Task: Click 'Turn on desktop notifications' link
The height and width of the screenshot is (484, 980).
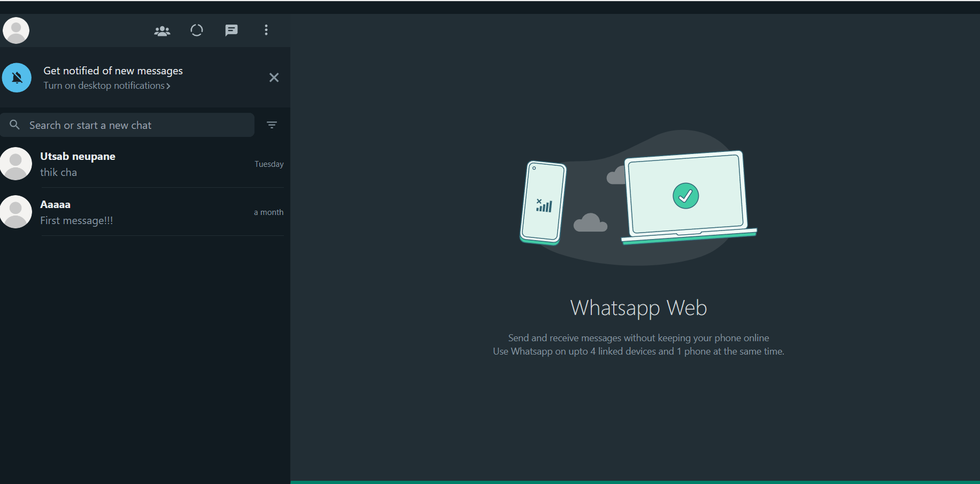Action: (104, 86)
